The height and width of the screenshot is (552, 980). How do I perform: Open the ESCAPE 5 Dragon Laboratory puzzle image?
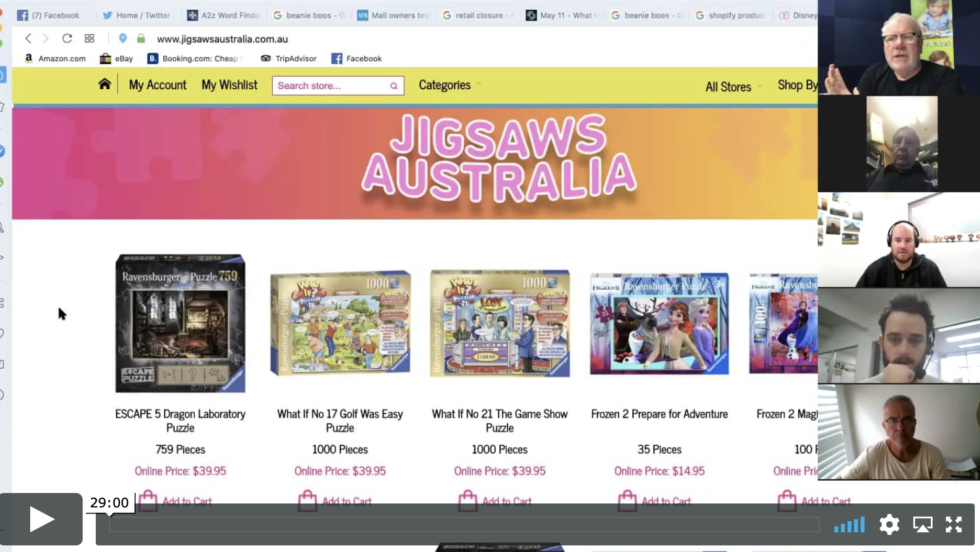180,323
